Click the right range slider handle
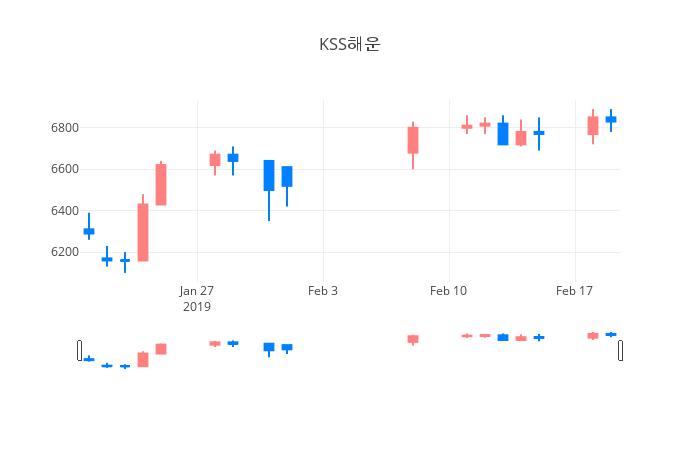The width and height of the screenshot is (700, 450). click(621, 350)
